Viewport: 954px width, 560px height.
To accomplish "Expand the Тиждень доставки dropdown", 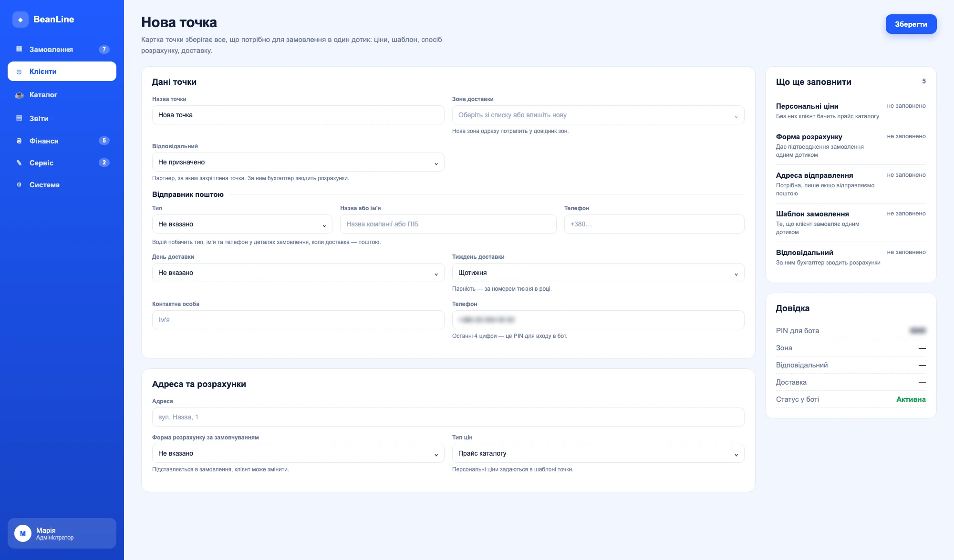I will click(598, 273).
